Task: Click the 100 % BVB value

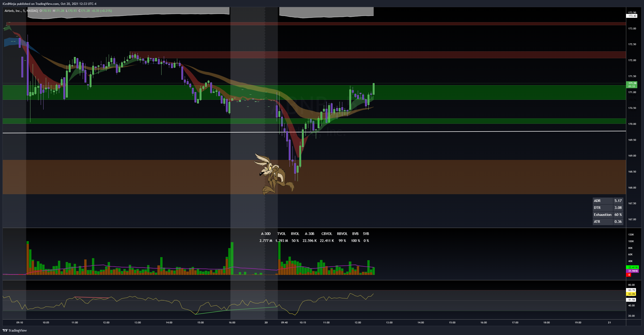Action: click(x=355, y=241)
